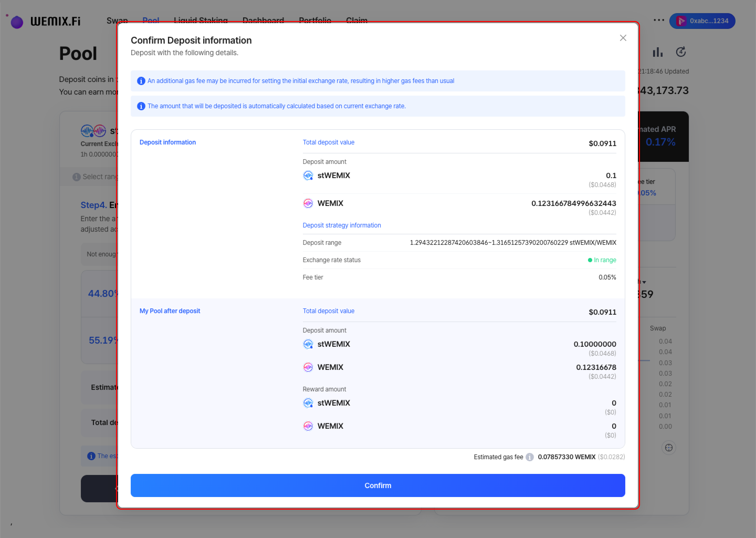Click the blue Confirm button
Image resolution: width=756 pixels, height=538 pixels.
coord(378,485)
